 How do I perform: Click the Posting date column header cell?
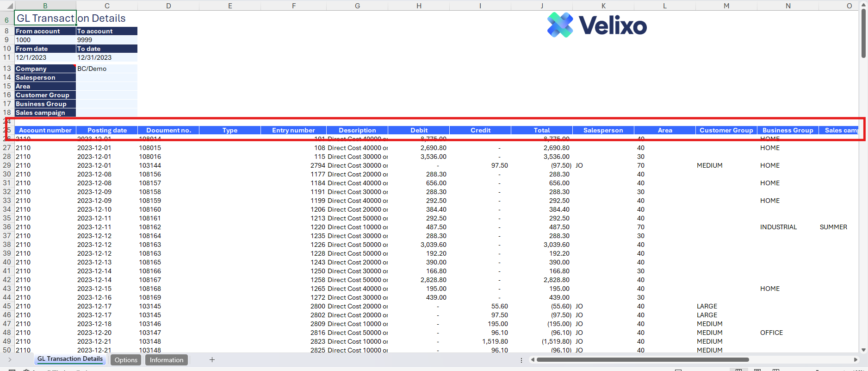[x=107, y=130]
